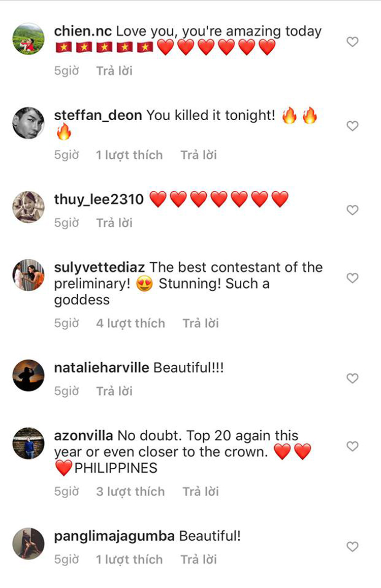Image resolution: width=381 pixels, height=588 pixels.
Task: Tap the heart beside steffan_deon's comment
Action: click(353, 126)
